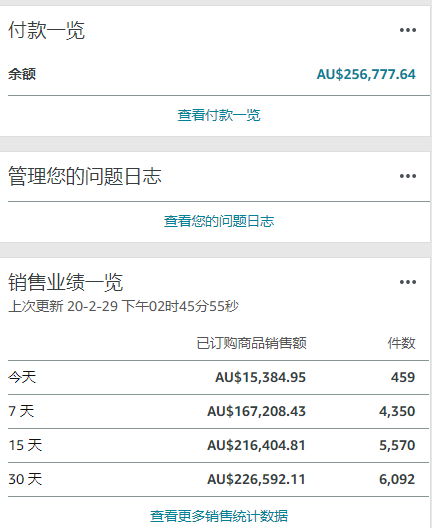Select the 销售业绩一览 heading
432x528 pixels.
coord(66,282)
